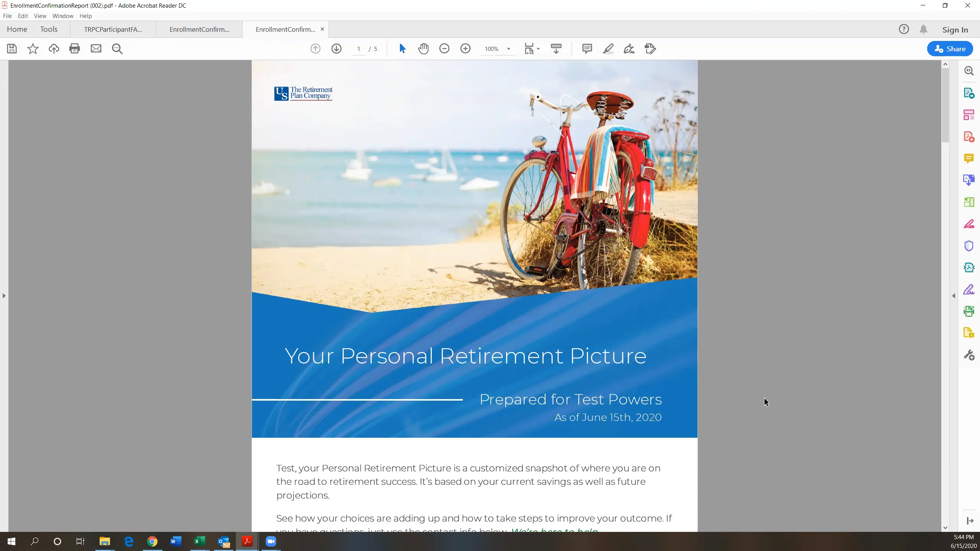Image resolution: width=980 pixels, height=551 pixels.
Task: Go to next page with the down arrow
Action: pyautogui.click(x=336, y=49)
